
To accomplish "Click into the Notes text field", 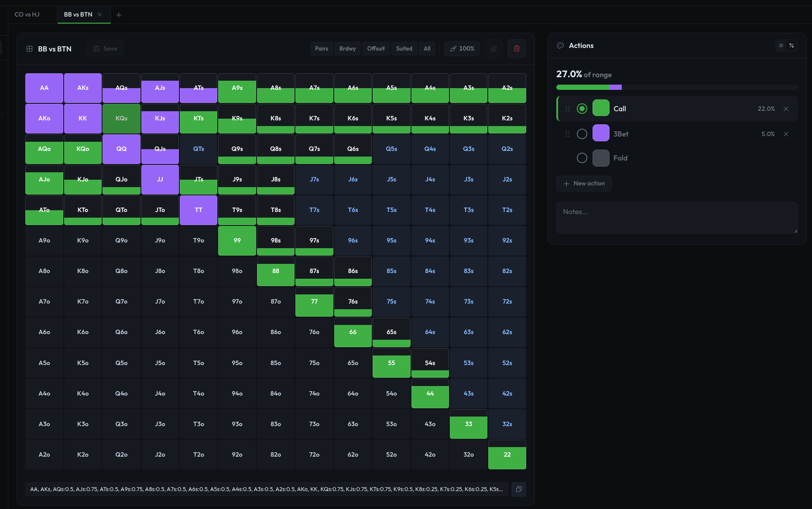I will pos(676,217).
